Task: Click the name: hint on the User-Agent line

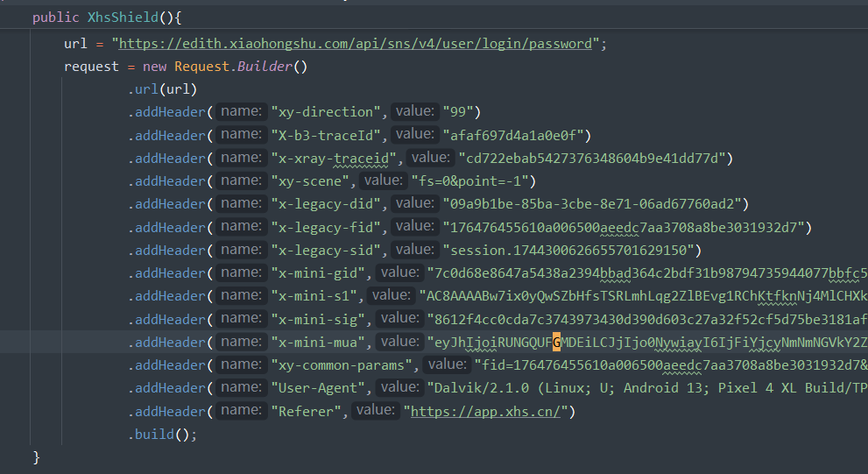Action: 241,387
